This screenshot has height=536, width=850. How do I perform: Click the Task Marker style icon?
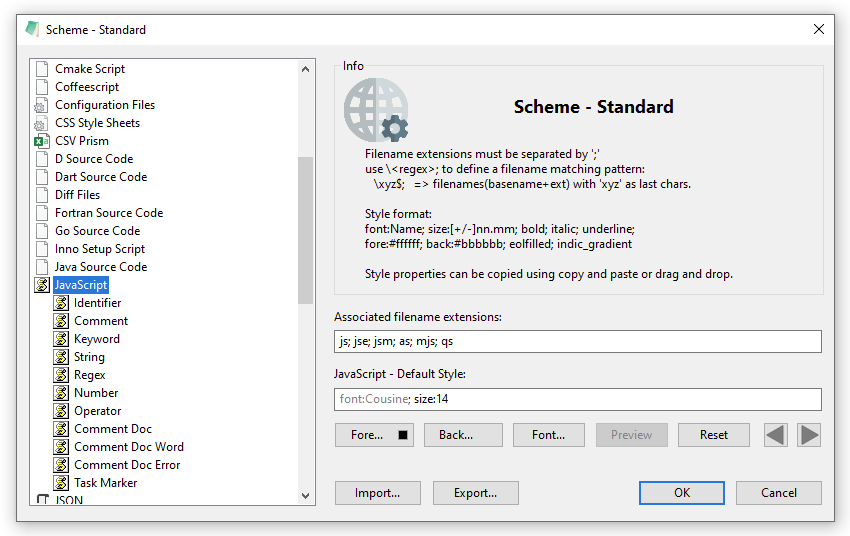click(x=61, y=483)
